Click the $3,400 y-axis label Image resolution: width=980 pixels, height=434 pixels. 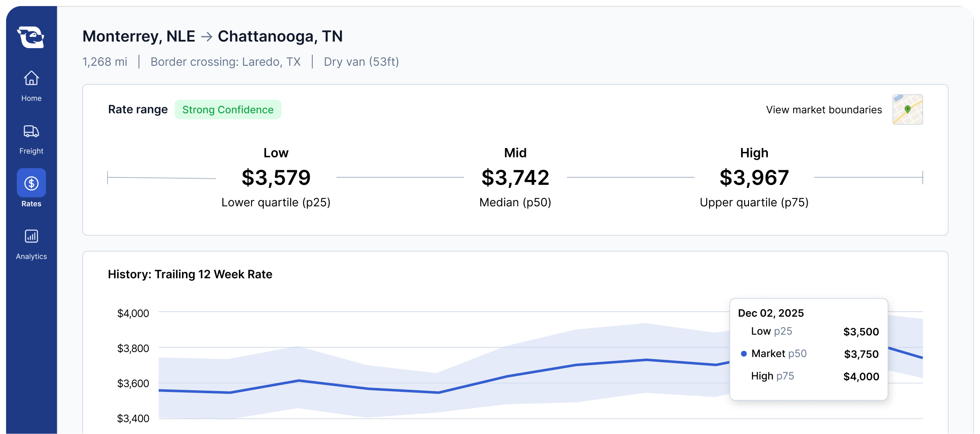[x=133, y=419]
